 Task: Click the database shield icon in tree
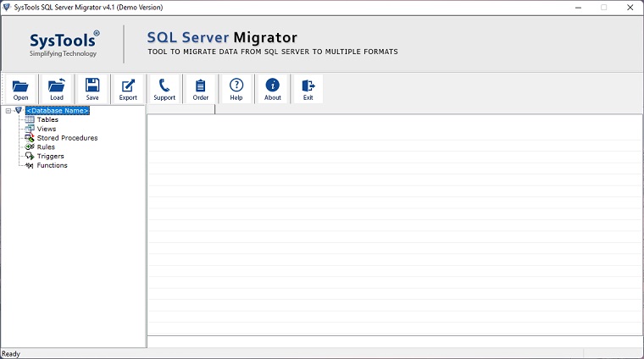(x=18, y=110)
